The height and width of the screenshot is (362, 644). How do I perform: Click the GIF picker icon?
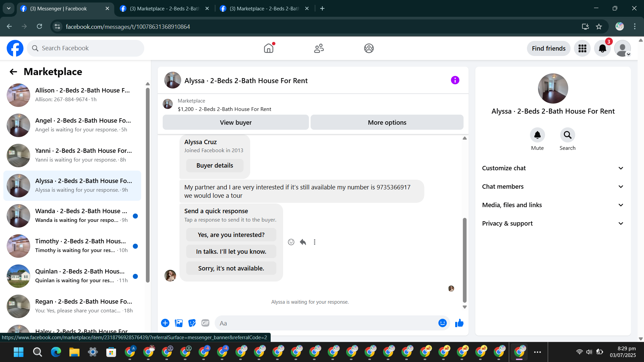pyautogui.click(x=205, y=323)
